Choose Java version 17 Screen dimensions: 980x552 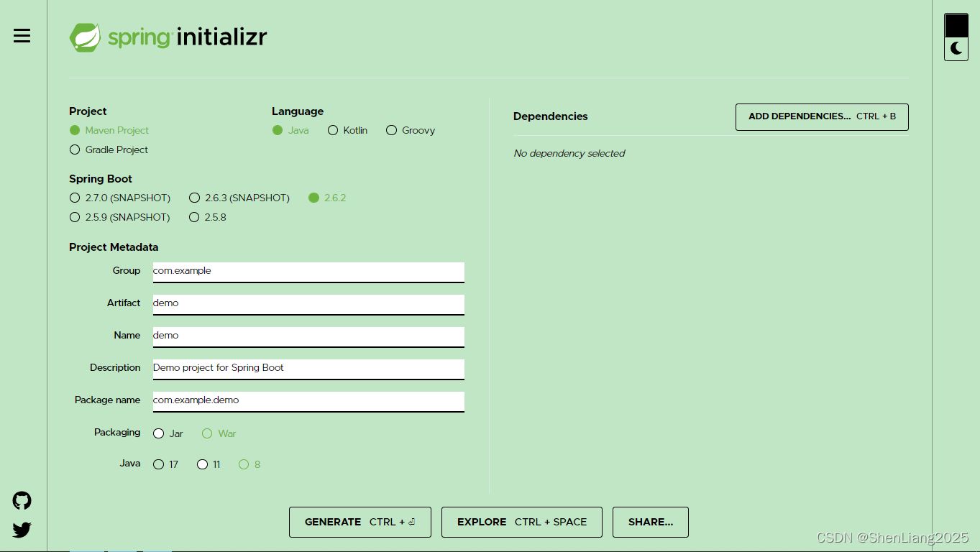point(166,464)
